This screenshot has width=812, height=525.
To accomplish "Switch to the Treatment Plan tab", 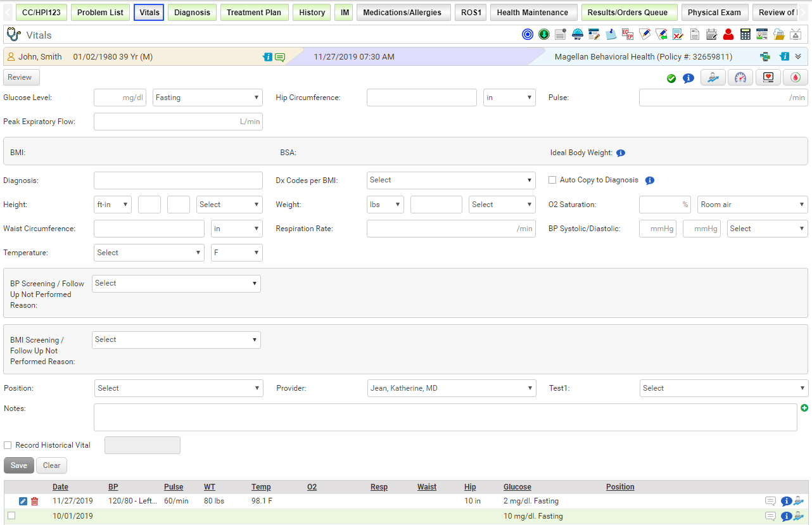I will tap(253, 13).
